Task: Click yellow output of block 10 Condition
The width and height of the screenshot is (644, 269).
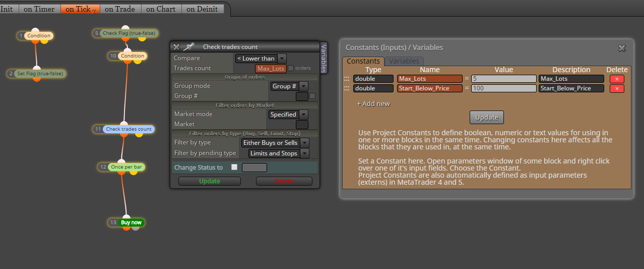Action: 137,61
